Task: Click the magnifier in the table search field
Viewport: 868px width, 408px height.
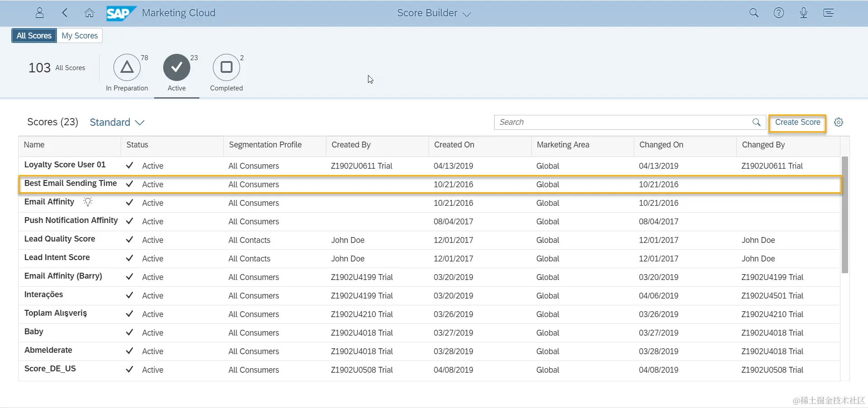Action: pyautogui.click(x=756, y=122)
